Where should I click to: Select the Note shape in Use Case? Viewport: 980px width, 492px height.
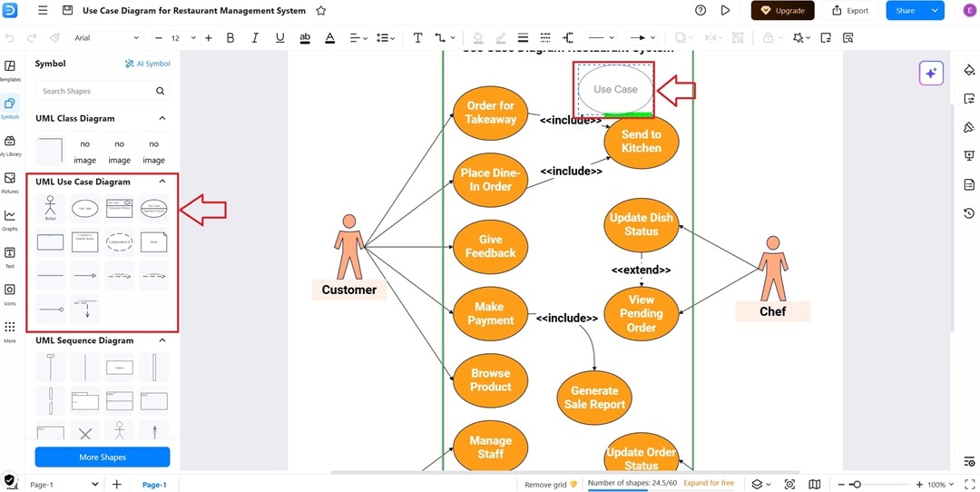[153, 242]
